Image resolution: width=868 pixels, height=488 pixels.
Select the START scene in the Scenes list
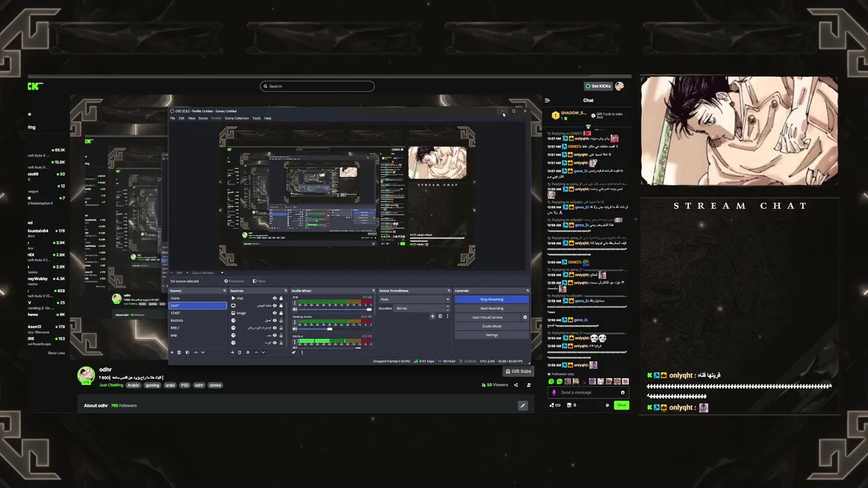[197, 313]
